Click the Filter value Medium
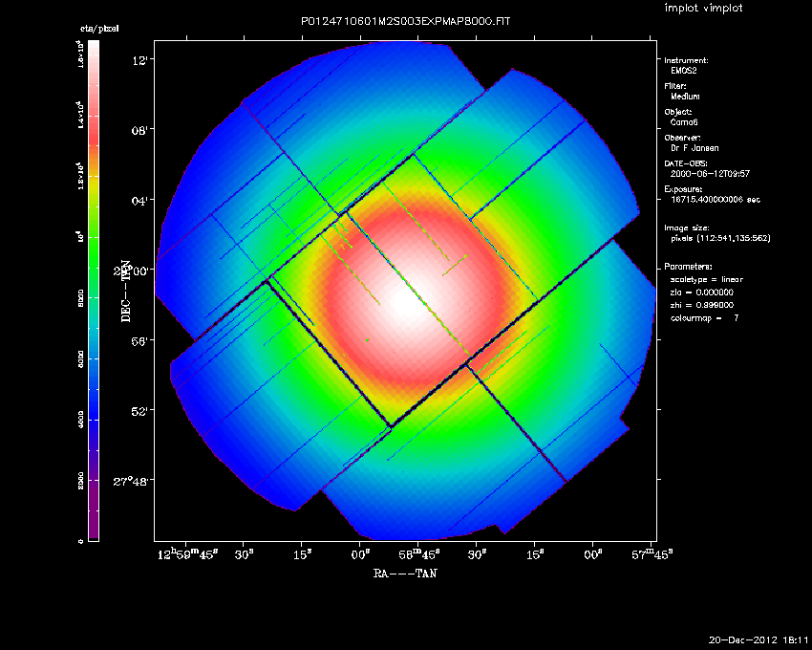The image size is (812, 650). tap(685, 97)
